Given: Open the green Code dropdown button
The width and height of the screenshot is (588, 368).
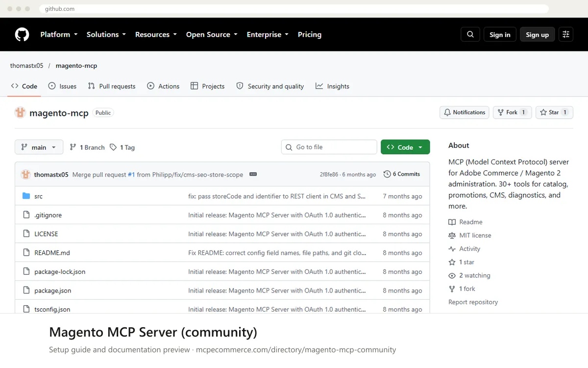Looking at the screenshot, I should click(x=405, y=147).
